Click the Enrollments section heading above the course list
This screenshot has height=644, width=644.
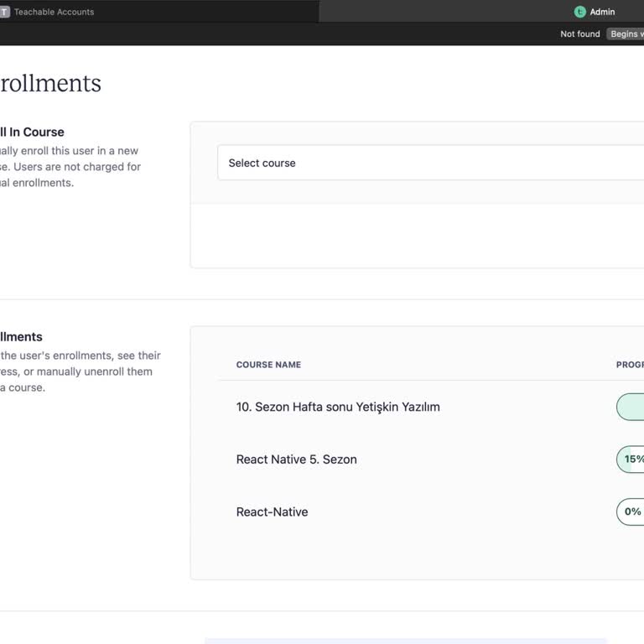pos(22,336)
